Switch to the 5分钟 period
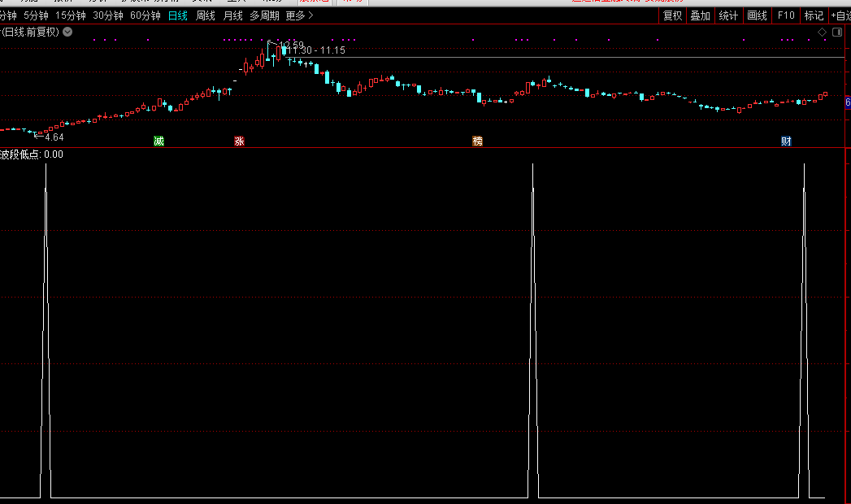This screenshot has width=851, height=504. pos(36,15)
